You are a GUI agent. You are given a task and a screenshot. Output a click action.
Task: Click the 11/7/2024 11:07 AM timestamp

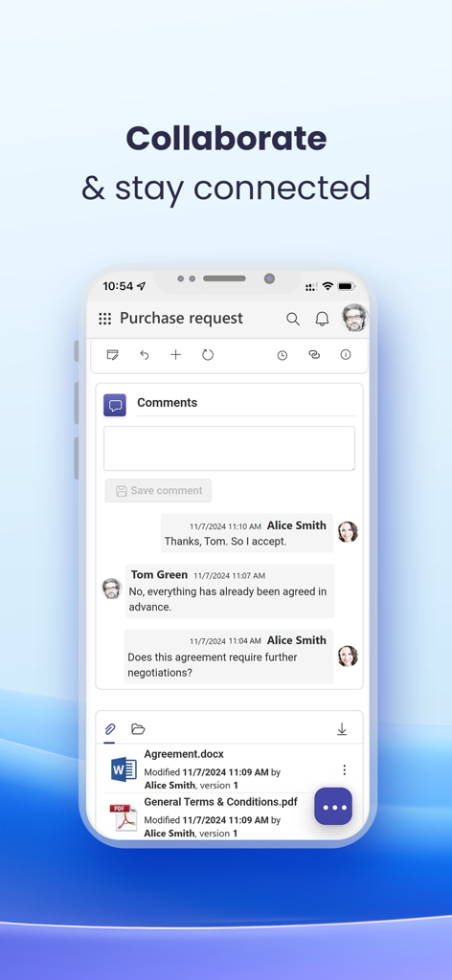click(229, 575)
